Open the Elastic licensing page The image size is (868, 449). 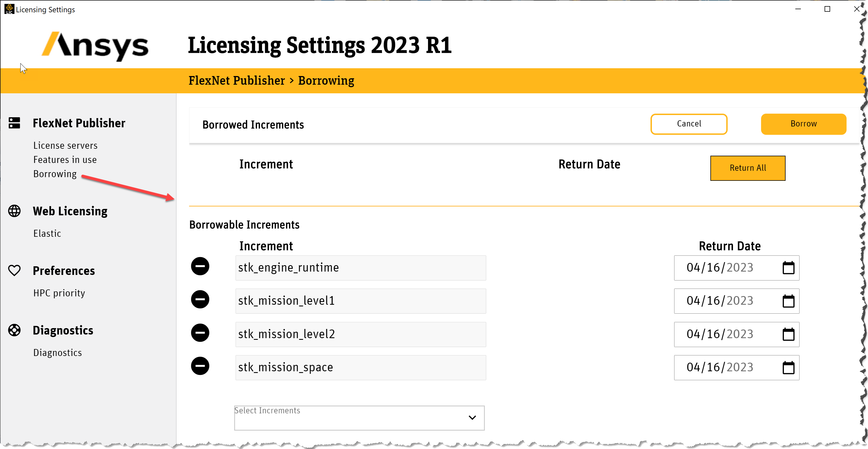click(x=47, y=233)
